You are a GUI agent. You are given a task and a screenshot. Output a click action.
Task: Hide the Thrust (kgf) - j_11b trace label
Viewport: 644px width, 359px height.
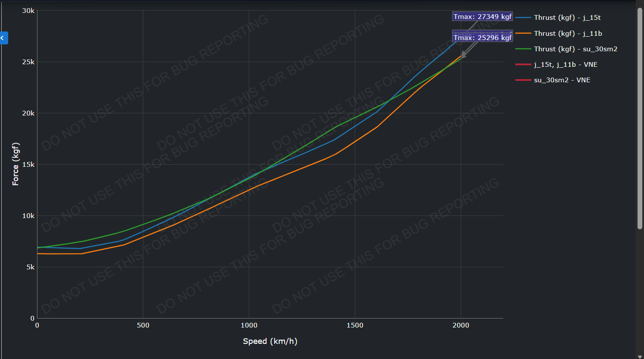(x=568, y=34)
